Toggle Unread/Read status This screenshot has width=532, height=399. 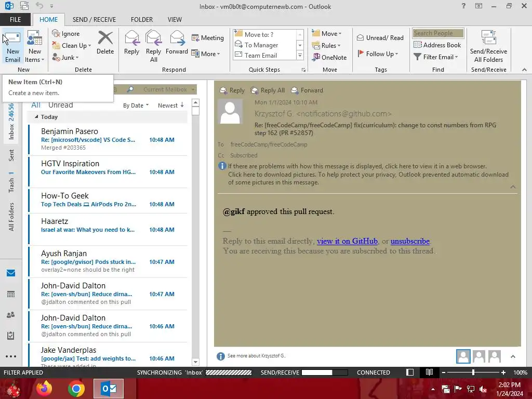pyautogui.click(x=380, y=37)
